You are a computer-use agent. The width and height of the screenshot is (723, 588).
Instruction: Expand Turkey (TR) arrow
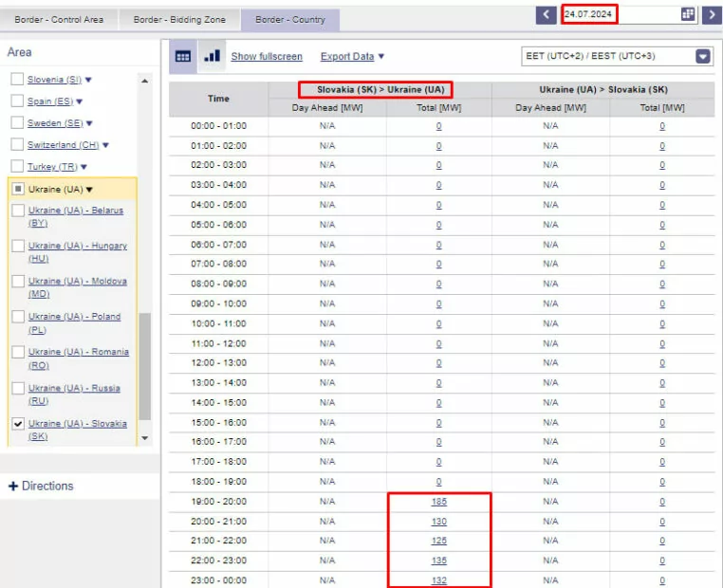click(x=83, y=167)
